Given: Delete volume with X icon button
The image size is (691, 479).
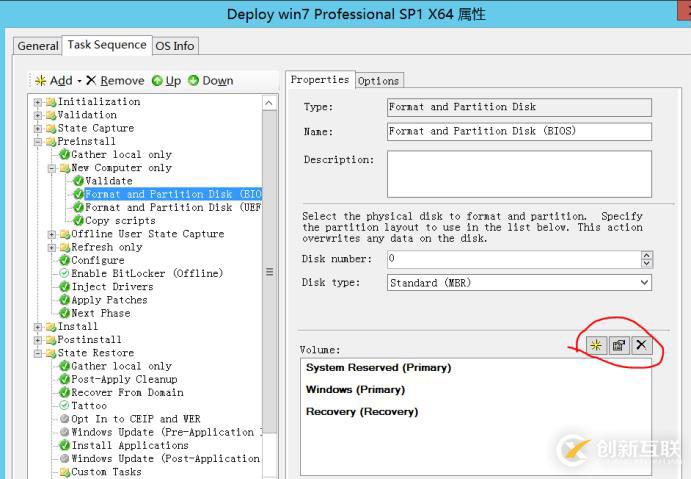Looking at the screenshot, I should (x=641, y=345).
